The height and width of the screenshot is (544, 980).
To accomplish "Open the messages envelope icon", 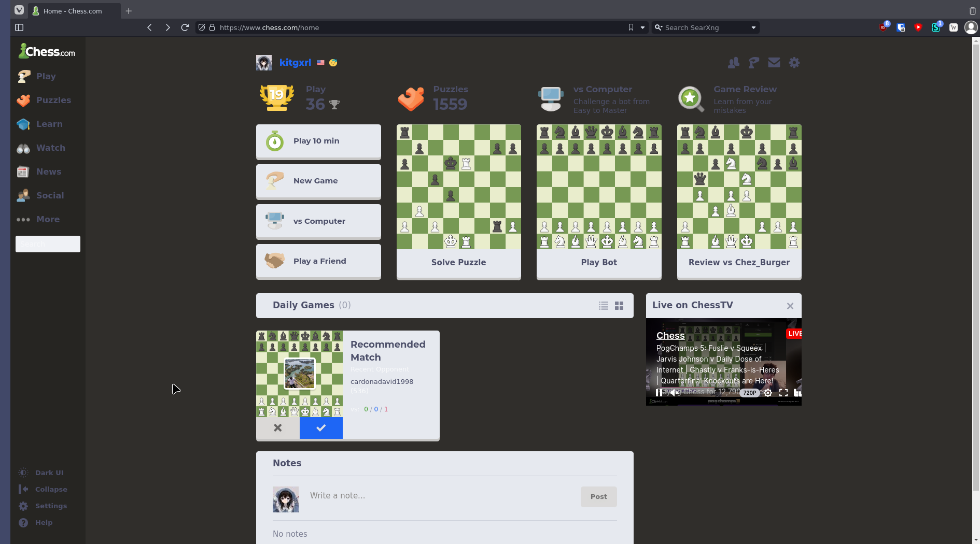I will 774,62.
